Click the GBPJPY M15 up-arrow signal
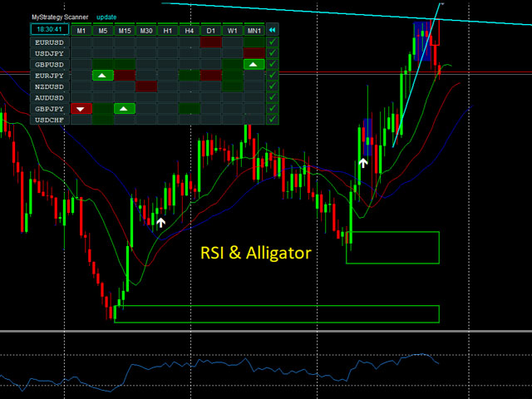532x399 pixels. pos(125,109)
